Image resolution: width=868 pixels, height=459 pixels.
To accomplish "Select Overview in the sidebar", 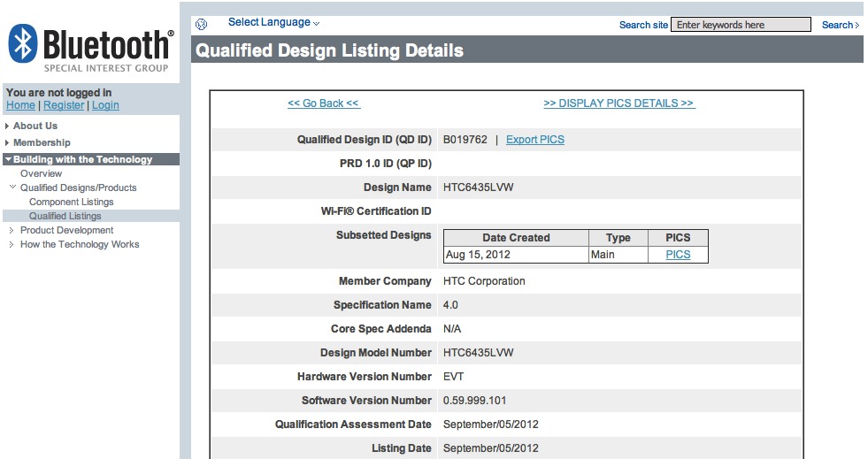I will (41, 173).
